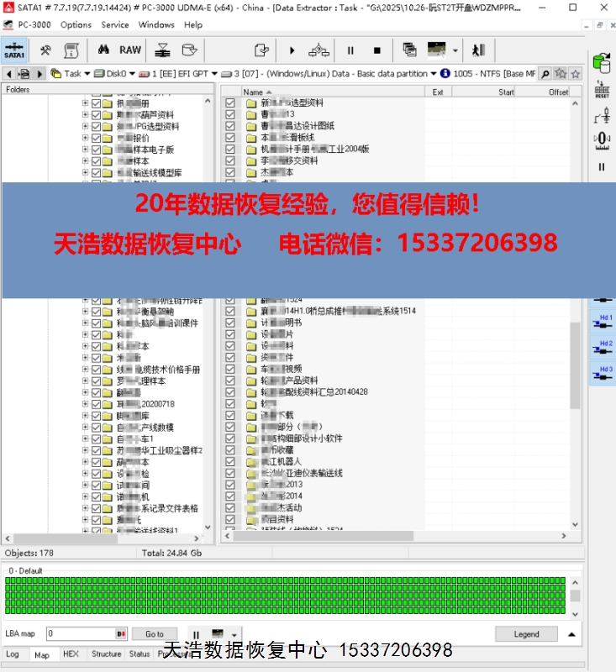Click the Go to button

coord(155,634)
